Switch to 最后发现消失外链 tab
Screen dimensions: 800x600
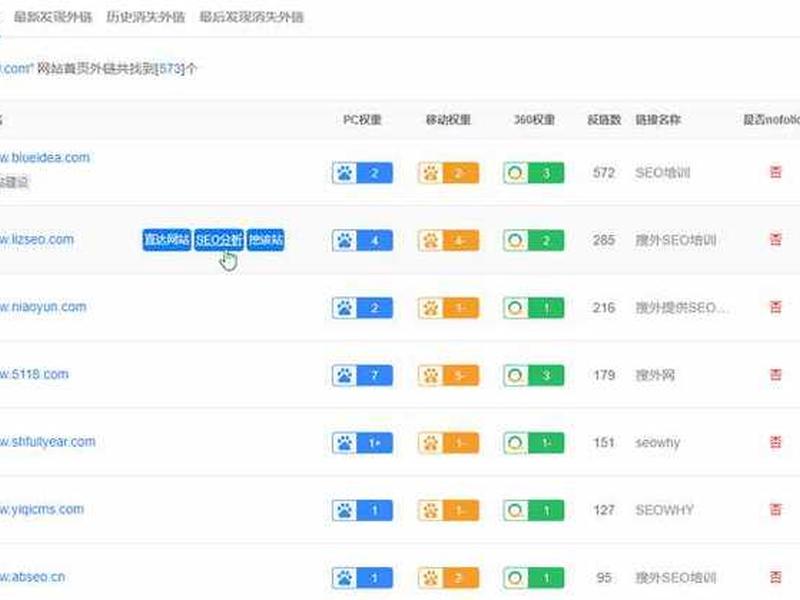pyautogui.click(x=252, y=17)
